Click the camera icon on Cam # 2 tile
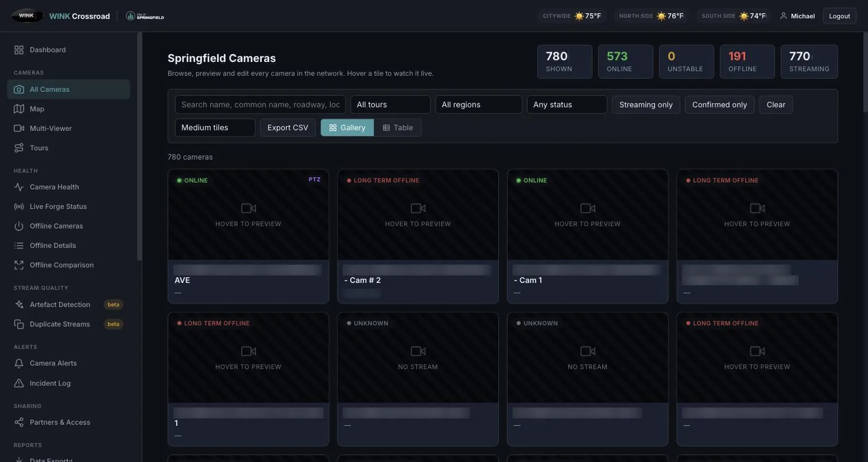The width and height of the screenshot is (868, 462). [x=418, y=208]
